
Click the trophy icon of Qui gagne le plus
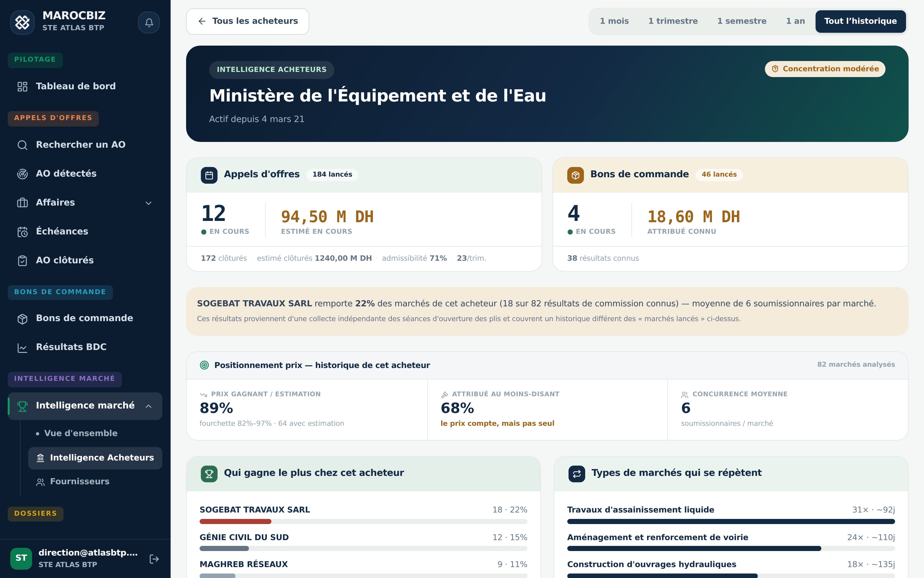tap(209, 474)
